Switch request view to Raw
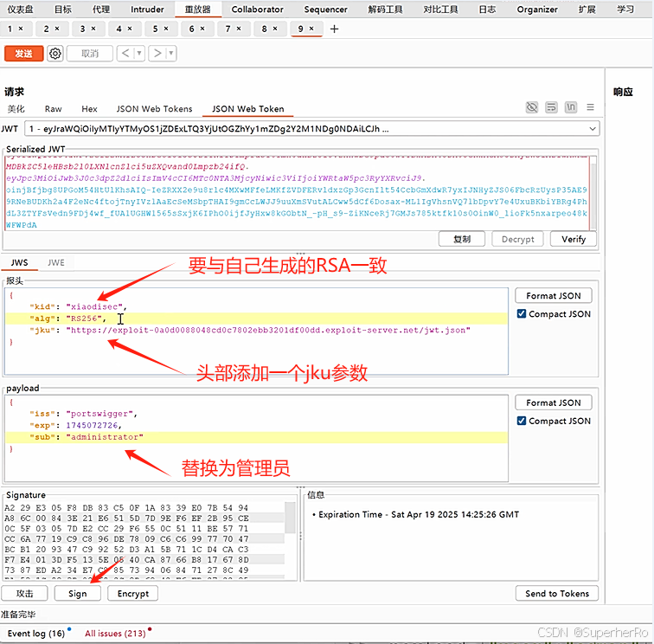 coord(54,109)
